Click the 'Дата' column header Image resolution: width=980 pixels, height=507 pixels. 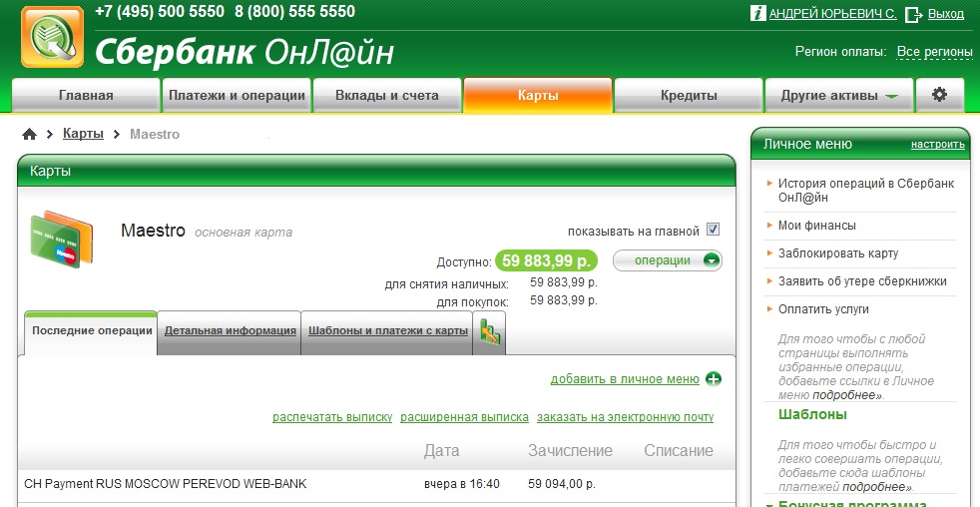coord(442,451)
